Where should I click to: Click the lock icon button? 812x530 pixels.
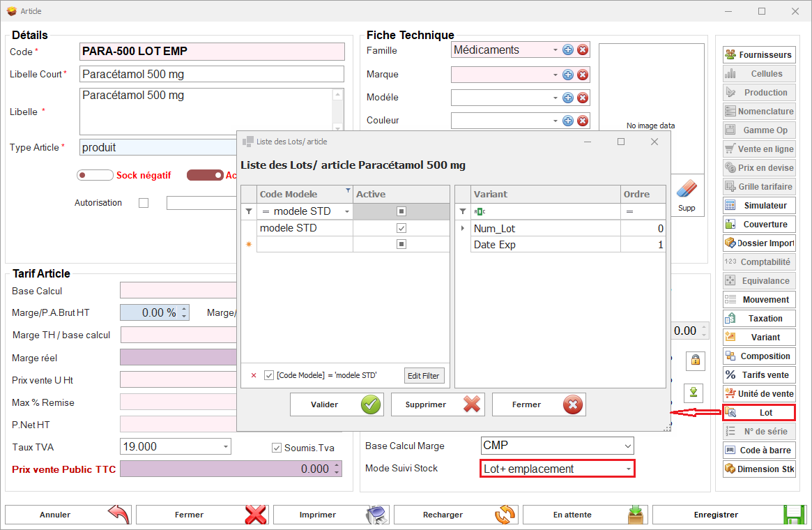[x=695, y=361]
